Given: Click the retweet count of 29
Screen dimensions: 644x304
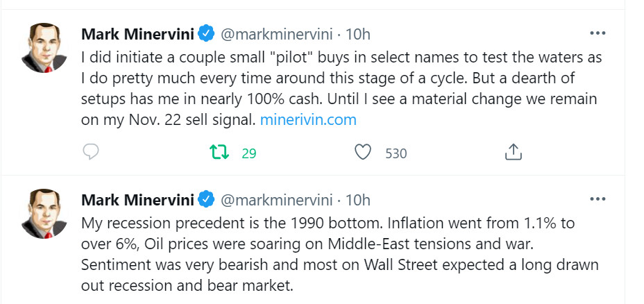Looking at the screenshot, I should point(249,153).
